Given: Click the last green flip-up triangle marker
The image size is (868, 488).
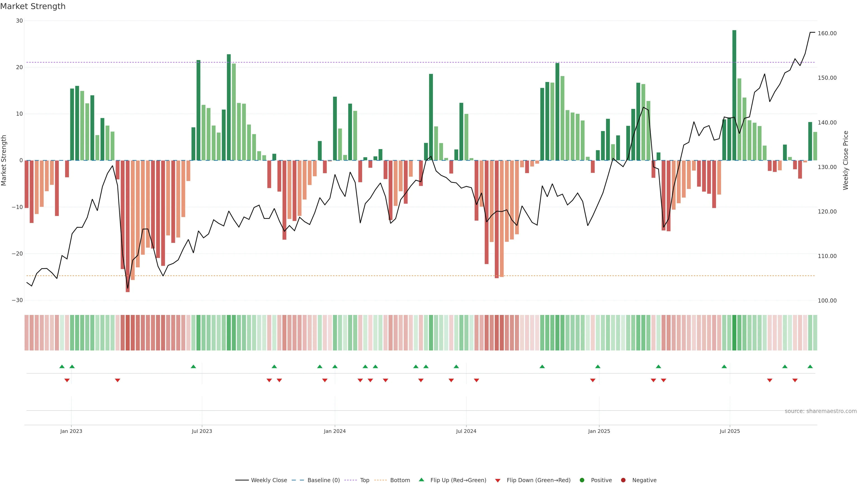Looking at the screenshot, I should click(810, 366).
